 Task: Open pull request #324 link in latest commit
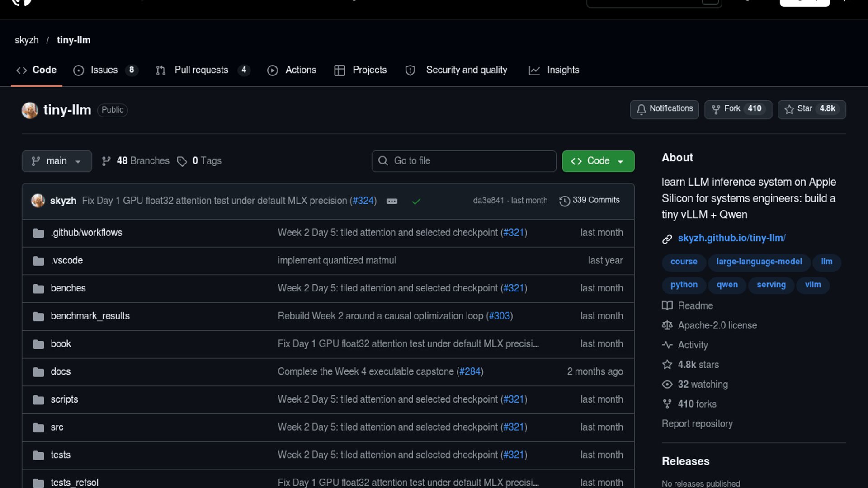coord(363,201)
